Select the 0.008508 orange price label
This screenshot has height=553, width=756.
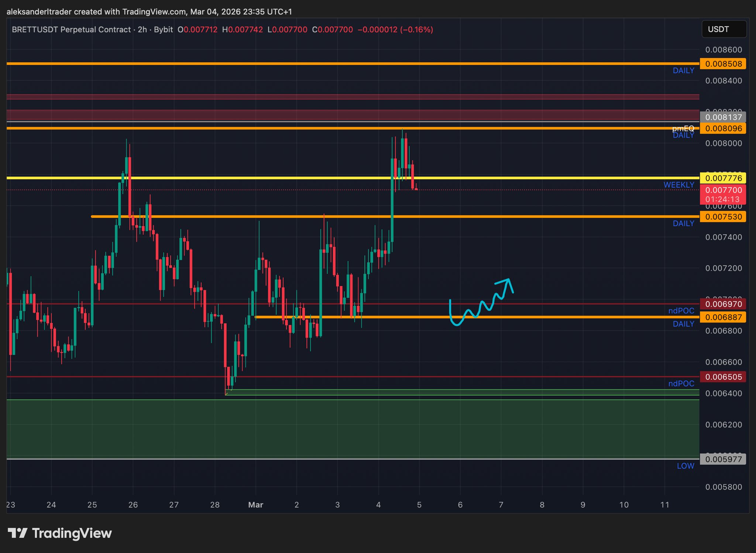tap(723, 64)
